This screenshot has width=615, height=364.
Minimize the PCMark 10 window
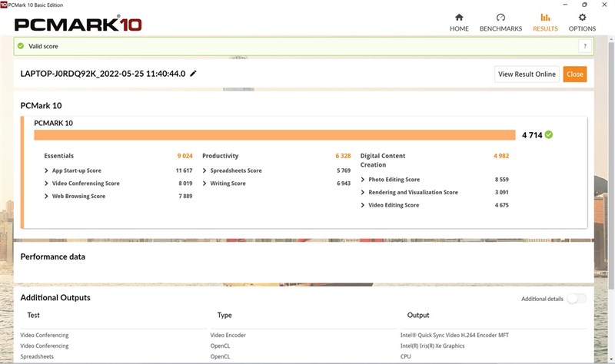tap(565, 5)
